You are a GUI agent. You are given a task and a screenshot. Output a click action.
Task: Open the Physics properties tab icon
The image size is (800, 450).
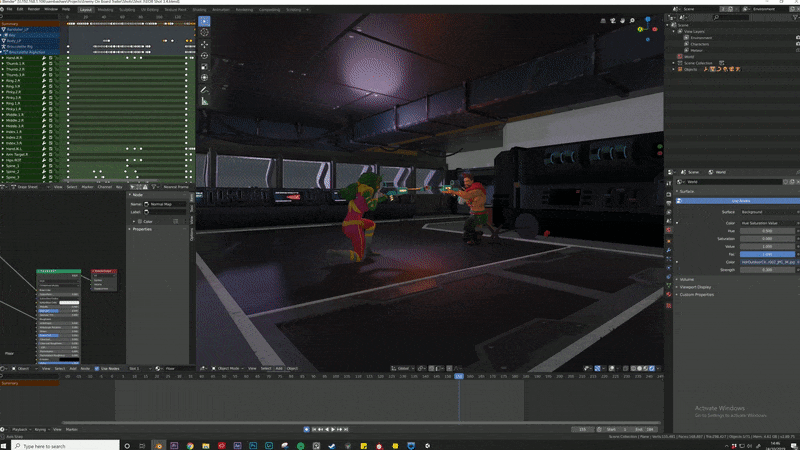[669, 267]
